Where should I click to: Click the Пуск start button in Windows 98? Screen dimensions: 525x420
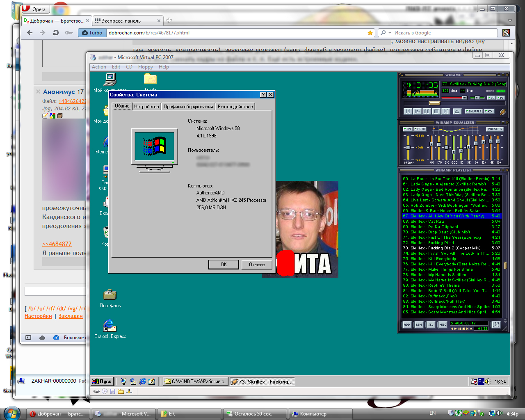pos(102,381)
